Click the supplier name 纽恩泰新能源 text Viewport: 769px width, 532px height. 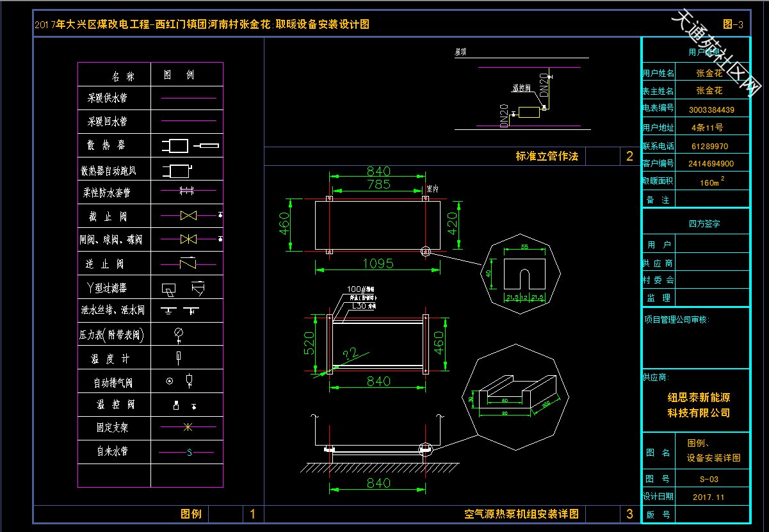point(698,397)
